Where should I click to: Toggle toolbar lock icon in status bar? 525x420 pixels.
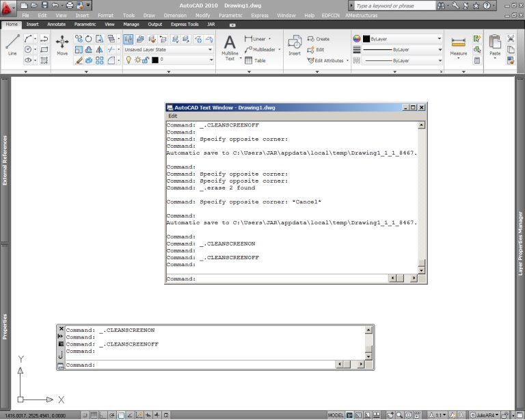(505, 415)
